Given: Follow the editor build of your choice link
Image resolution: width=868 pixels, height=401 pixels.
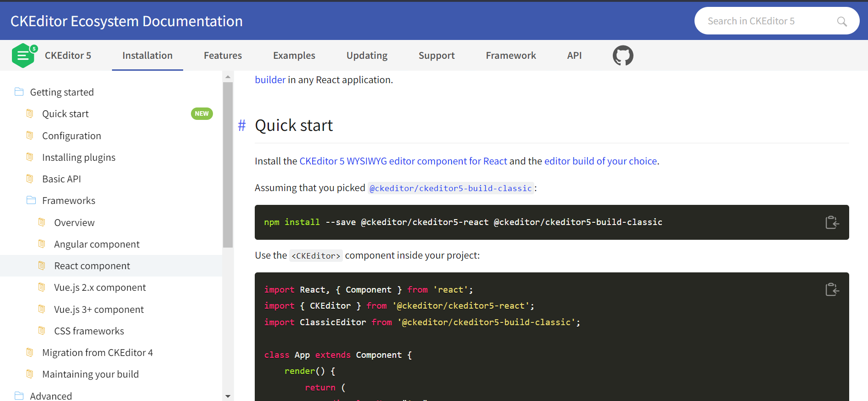Looking at the screenshot, I should click(x=600, y=161).
